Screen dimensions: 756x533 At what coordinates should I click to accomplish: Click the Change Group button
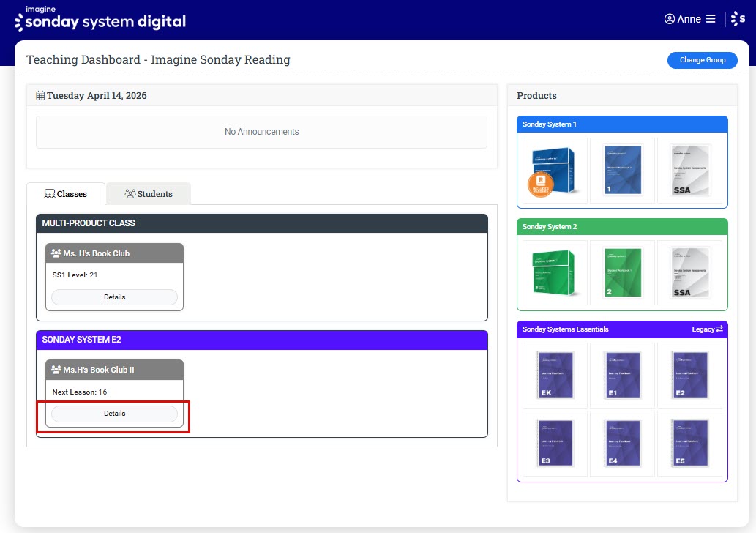click(702, 60)
